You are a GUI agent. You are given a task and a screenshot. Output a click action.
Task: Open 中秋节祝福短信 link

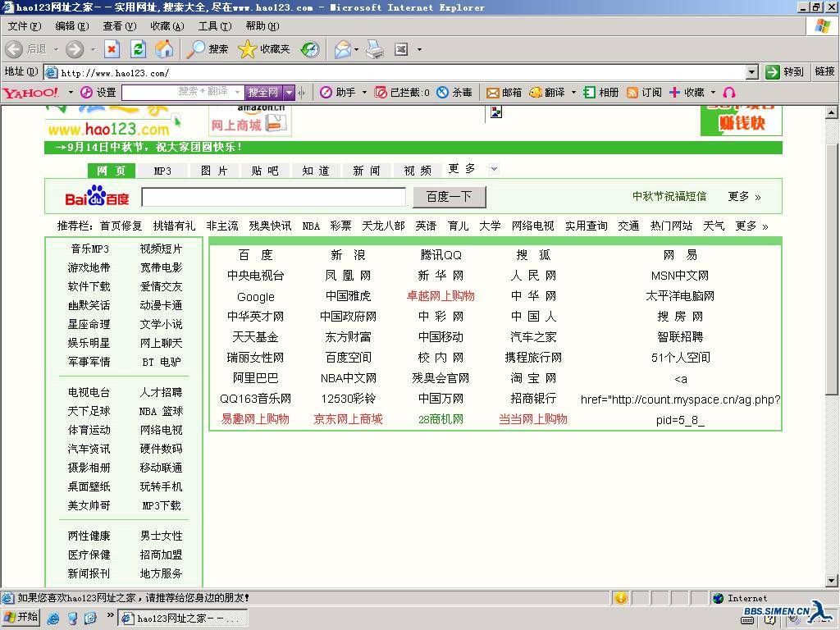[x=669, y=196]
